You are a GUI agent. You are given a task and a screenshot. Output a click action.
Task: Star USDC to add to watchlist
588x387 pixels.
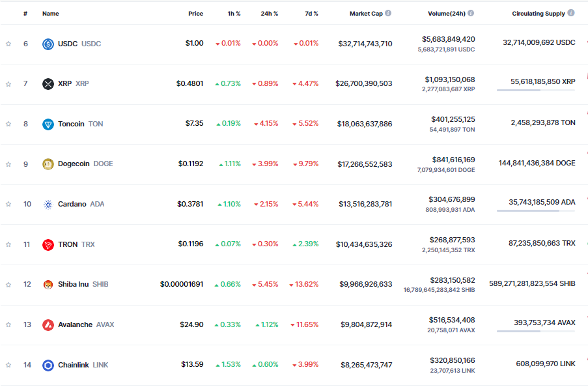coord(8,44)
